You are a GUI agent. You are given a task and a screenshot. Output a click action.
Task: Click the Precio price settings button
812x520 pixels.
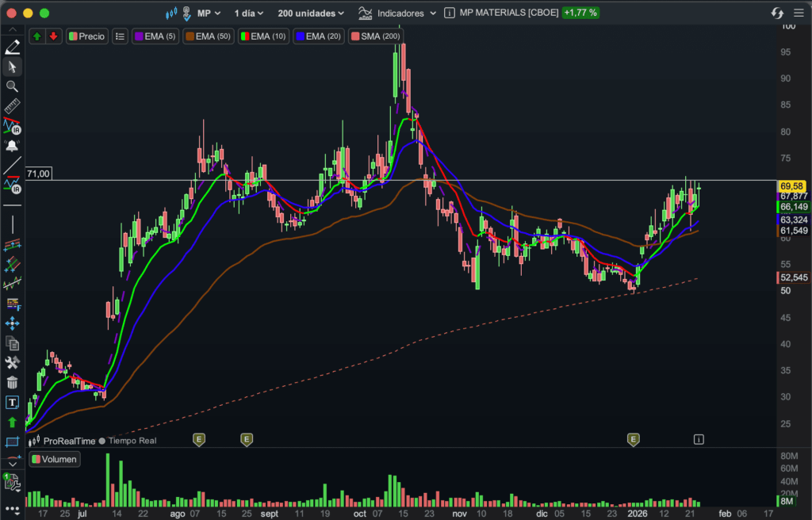[86, 36]
